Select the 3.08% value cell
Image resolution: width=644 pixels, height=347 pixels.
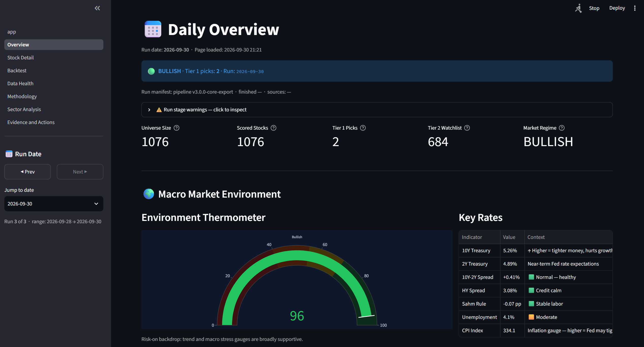512,290
